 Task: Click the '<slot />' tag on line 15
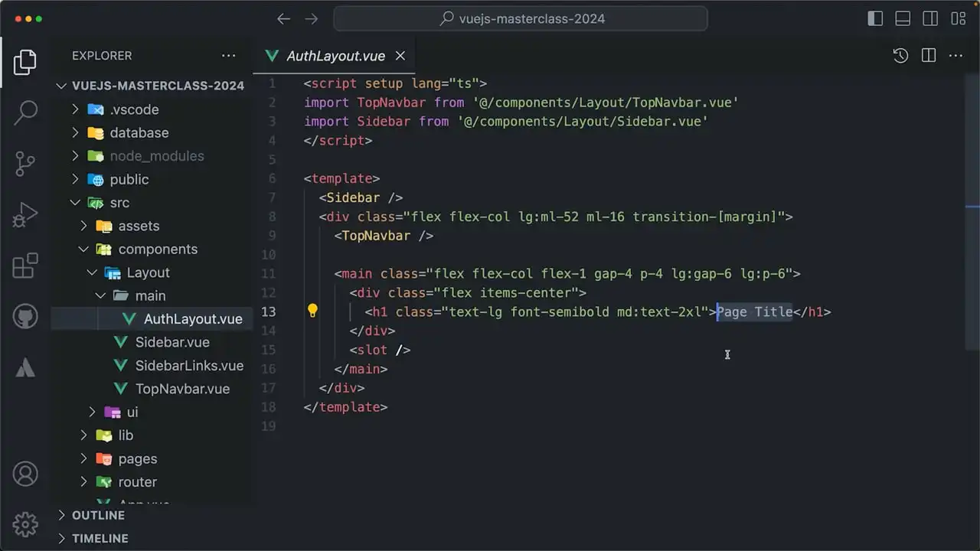380,350
